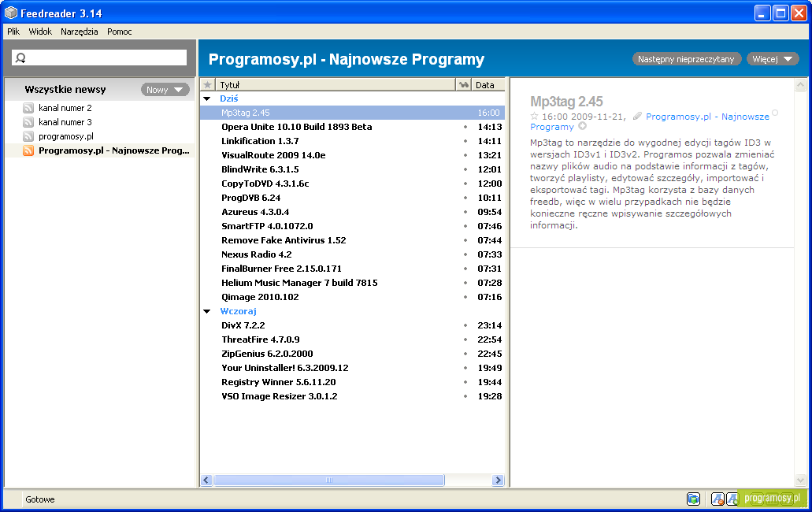This screenshot has height=512, width=812.
Task: Toggle read dot for Azureus 4.3.0.4
Action: click(x=465, y=212)
